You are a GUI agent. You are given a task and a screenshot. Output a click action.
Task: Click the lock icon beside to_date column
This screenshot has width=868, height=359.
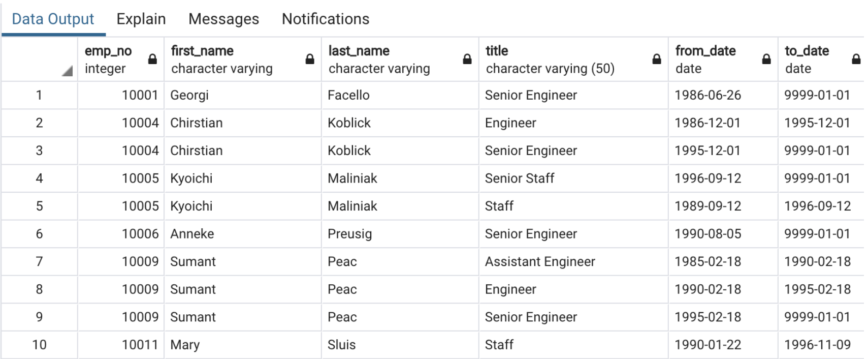tap(855, 58)
